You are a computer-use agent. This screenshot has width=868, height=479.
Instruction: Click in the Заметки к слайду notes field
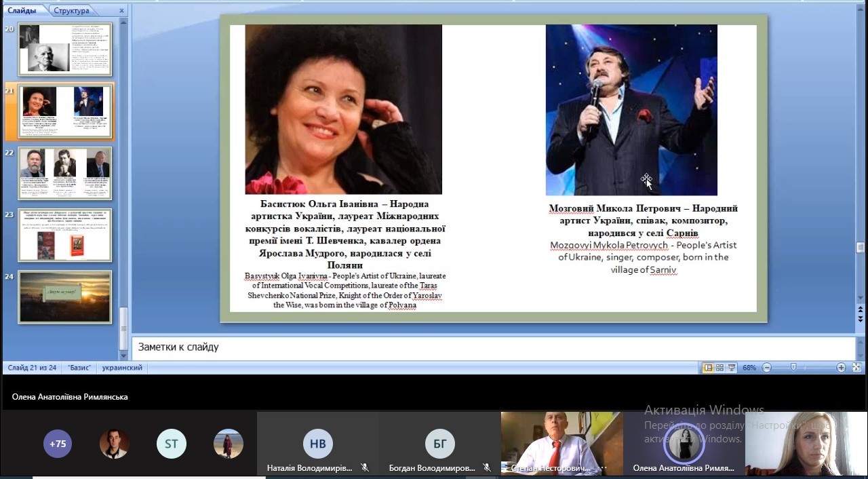(475, 347)
